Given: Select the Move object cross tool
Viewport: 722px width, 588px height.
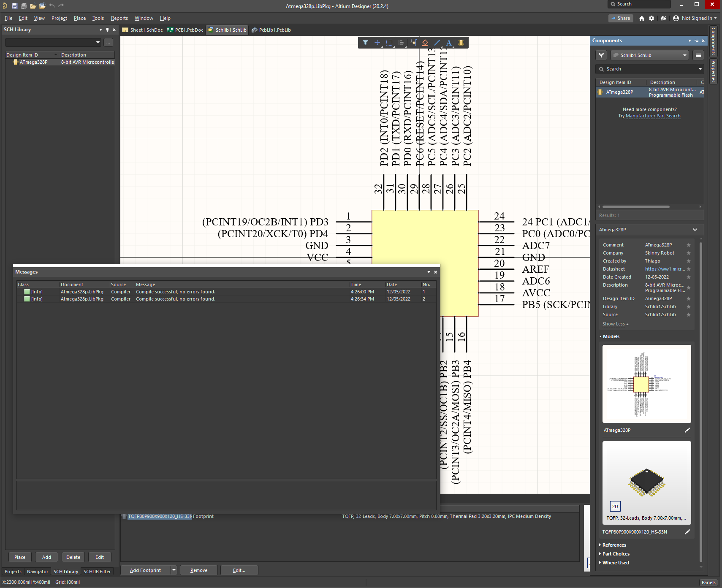Looking at the screenshot, I should 377,43.
